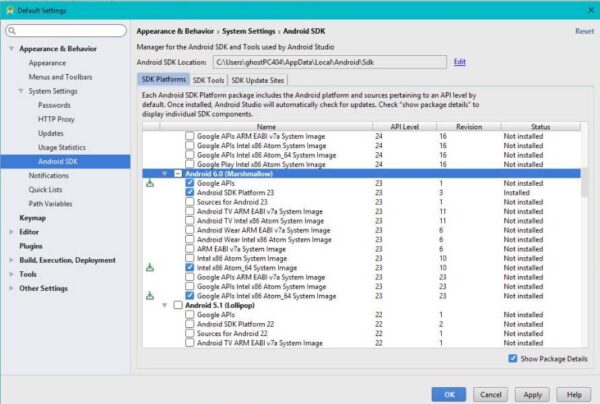
Task: Open the SDK Update Sites tab
Action: pos(258,80)
